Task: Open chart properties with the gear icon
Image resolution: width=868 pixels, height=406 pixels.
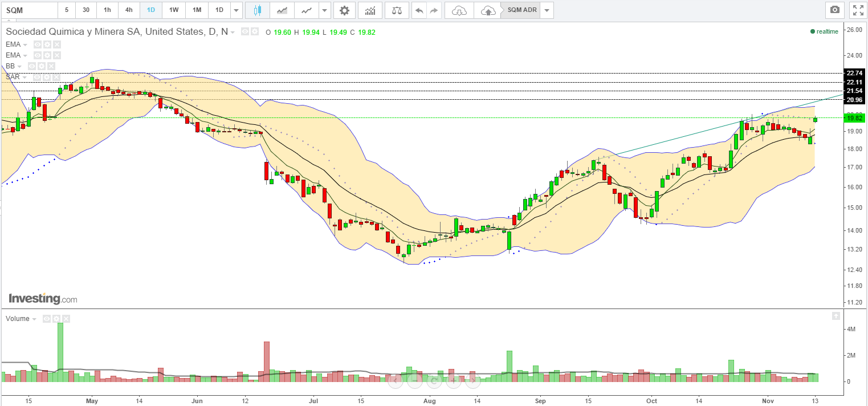Action: pyautogui.click(x=344, y=10)
